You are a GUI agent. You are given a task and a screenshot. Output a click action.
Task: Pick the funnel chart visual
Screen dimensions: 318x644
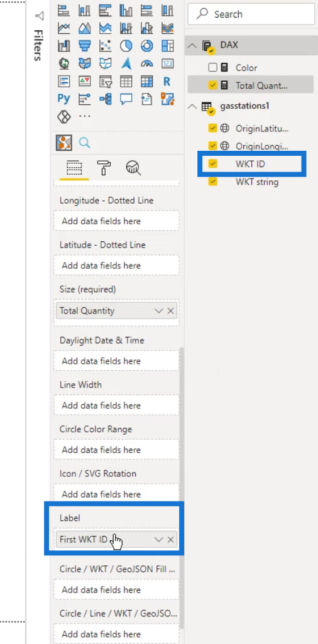coord(85,46)
